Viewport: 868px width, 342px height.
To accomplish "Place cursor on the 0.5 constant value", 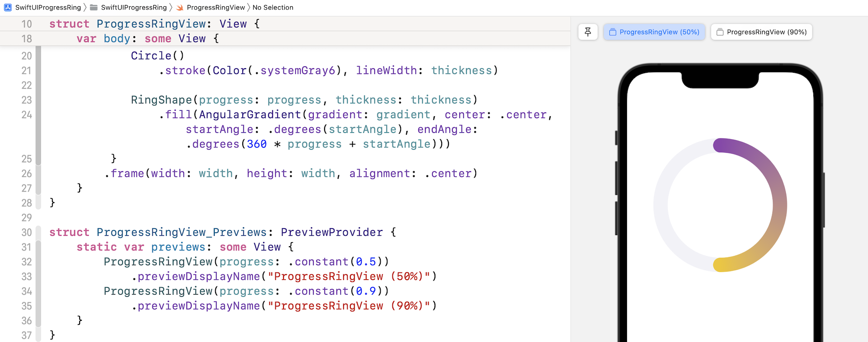I will tap(366, 262).
